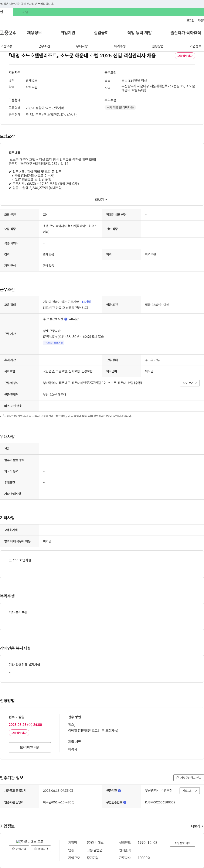Jump to 모집요강 section tab
The image size is (204, 868).
tap(6, 46)
